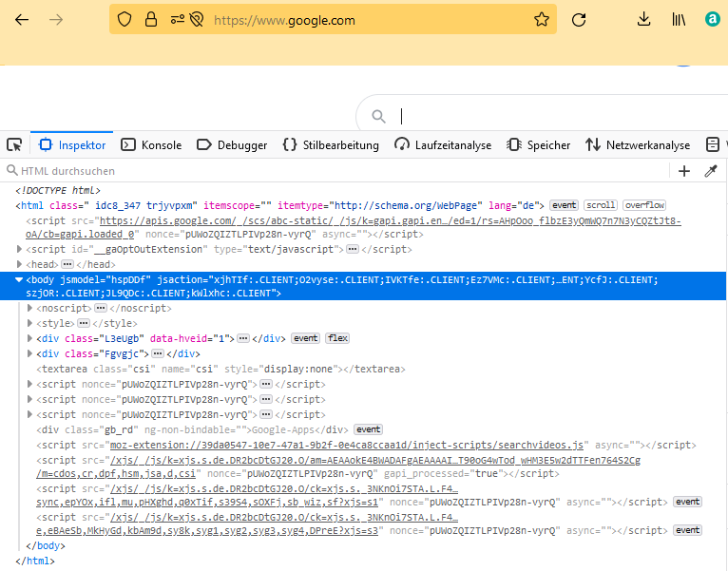Collapse the body element
Viewport: 728px width, 571px height.
tap(19, 279)
